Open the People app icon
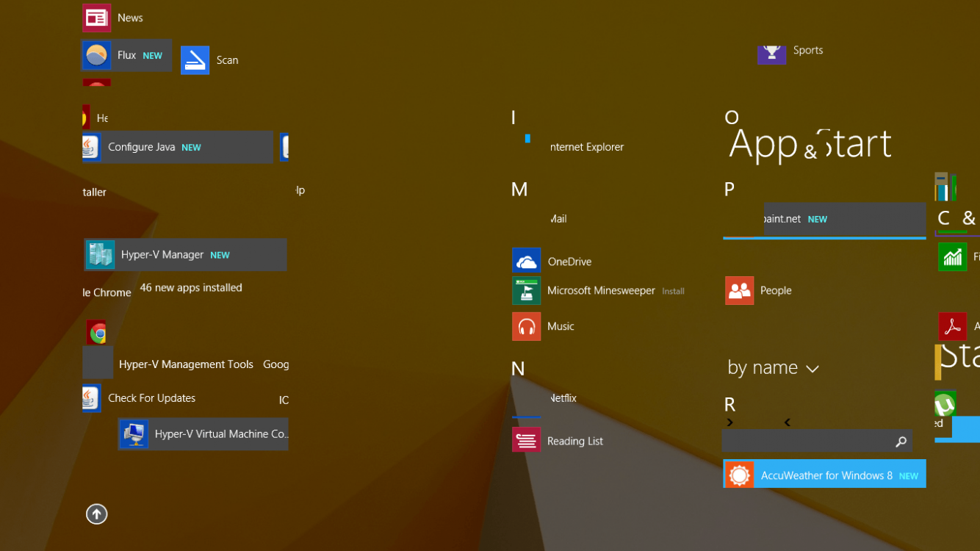Screen dimensions: 980x551 pyautogui.click(x=739, y=290)
